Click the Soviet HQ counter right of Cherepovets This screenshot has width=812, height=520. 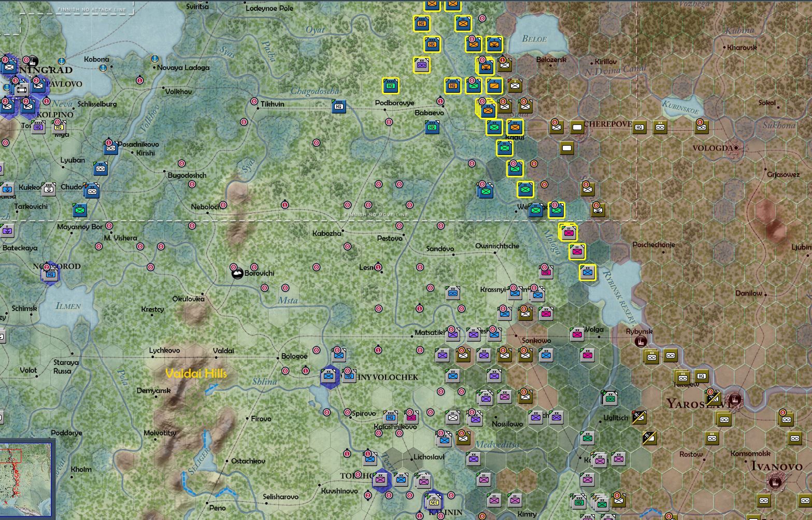tap(639, 127)
